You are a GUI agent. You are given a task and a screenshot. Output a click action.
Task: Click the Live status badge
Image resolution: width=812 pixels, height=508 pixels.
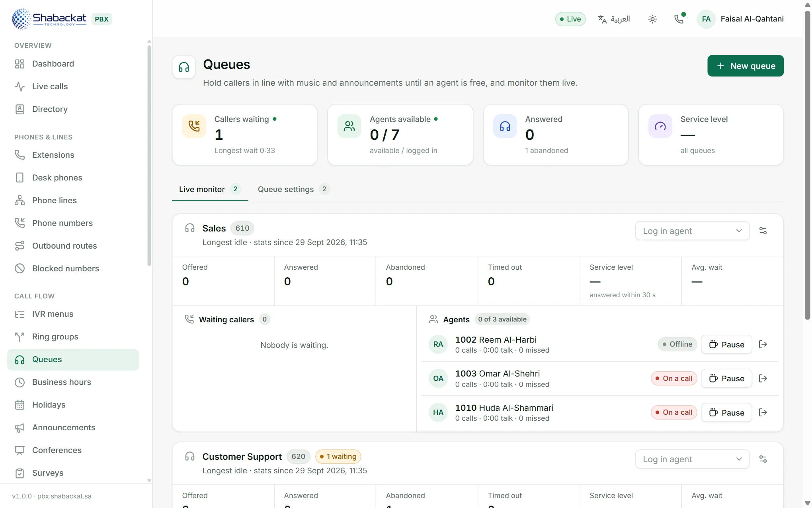(570, 19)
